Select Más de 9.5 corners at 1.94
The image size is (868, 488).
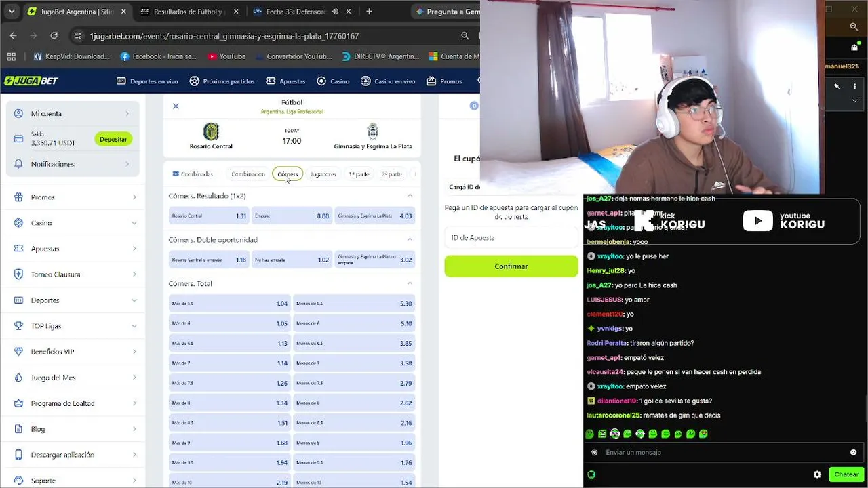click(230, 463)
